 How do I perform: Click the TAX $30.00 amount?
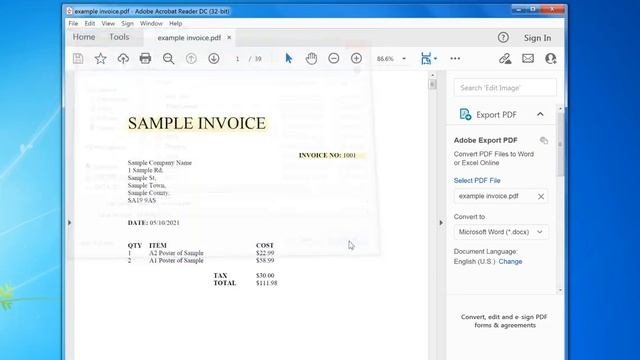tap(265, 276)
